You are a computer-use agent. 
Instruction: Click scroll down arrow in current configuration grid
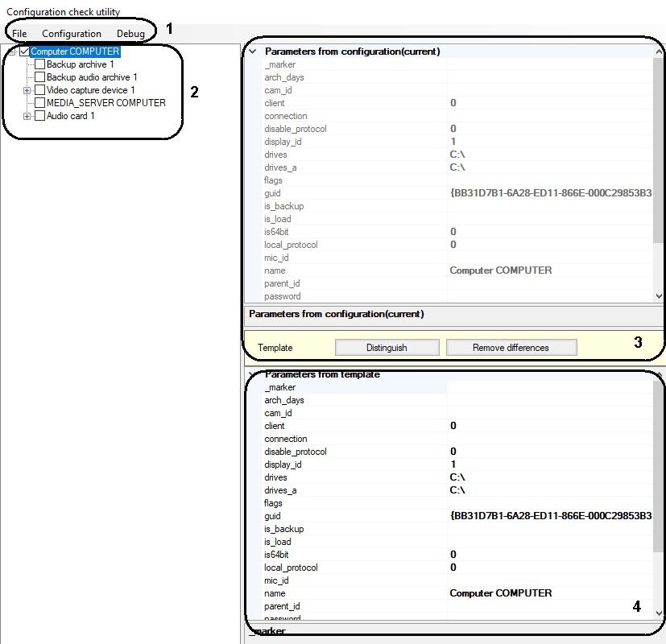(x=659, y=296)
